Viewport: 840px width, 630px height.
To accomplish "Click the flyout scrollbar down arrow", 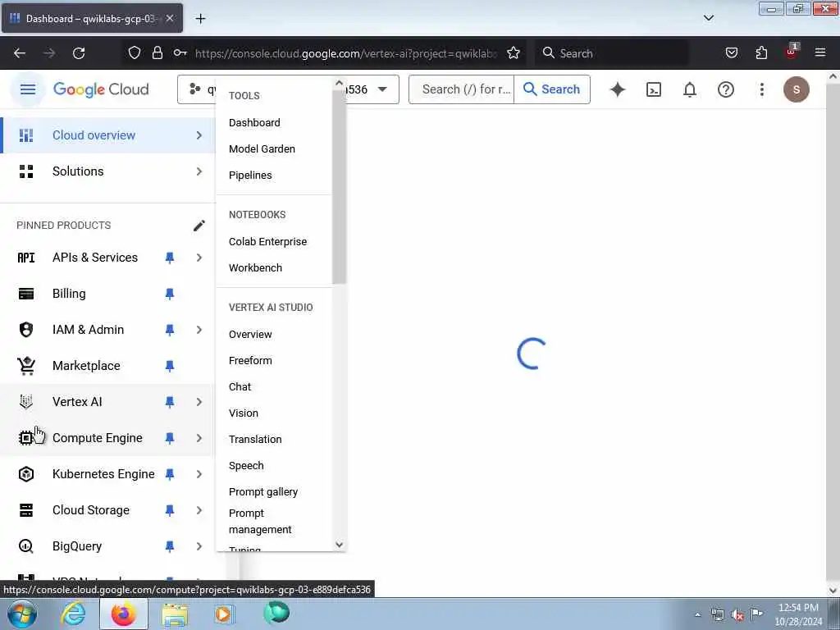I will click(339, 545).
